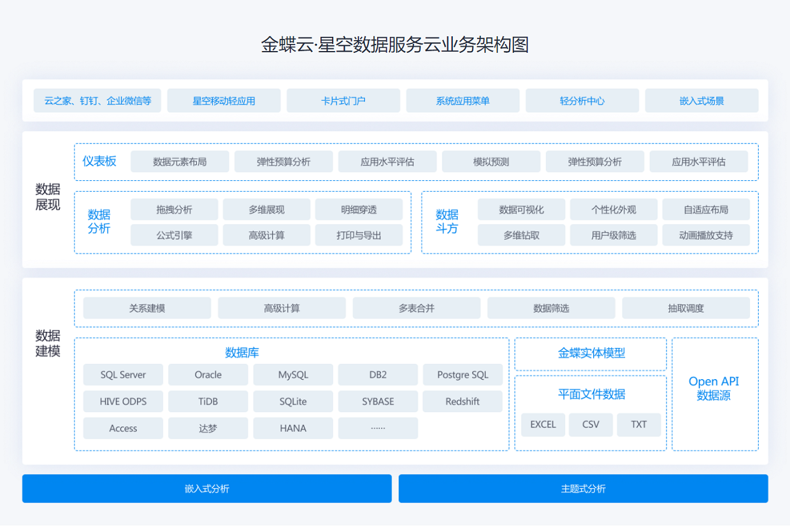Click the 自适应布局 item
Viewport: 790px width, 532px height.
click(706, 210)
